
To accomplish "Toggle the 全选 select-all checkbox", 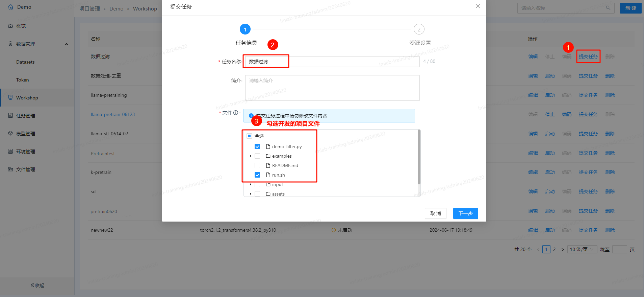I will (x=249, y=136).
